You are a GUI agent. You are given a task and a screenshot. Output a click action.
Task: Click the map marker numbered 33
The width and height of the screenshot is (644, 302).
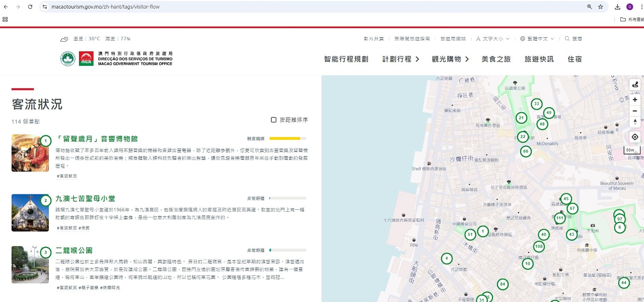coord(536,104)
